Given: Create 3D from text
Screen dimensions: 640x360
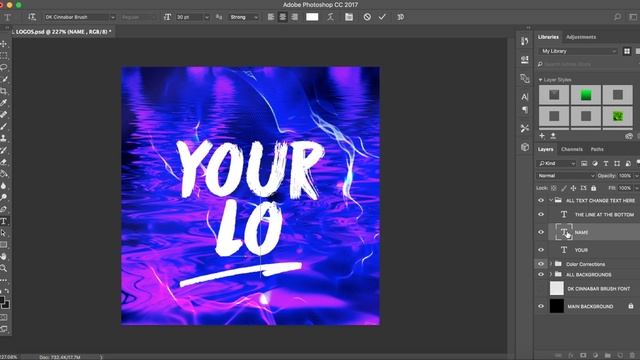Looking at the screenshot, I should click(400, 17).
